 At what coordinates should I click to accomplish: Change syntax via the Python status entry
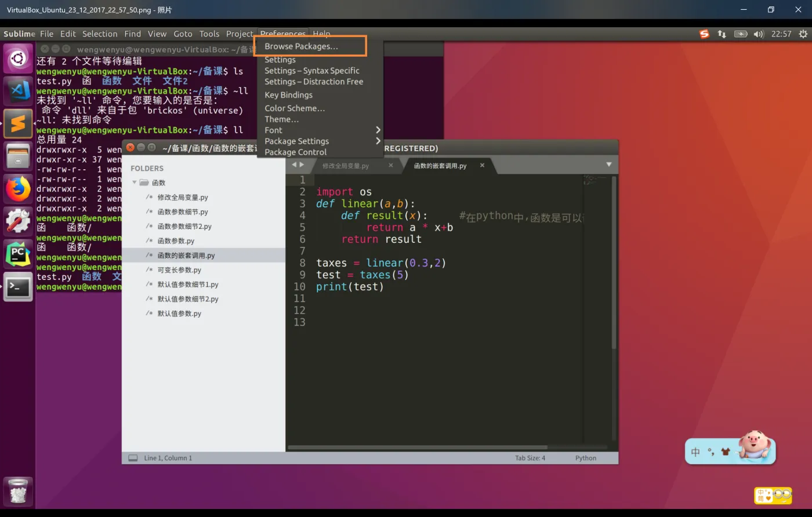[586, 458]
